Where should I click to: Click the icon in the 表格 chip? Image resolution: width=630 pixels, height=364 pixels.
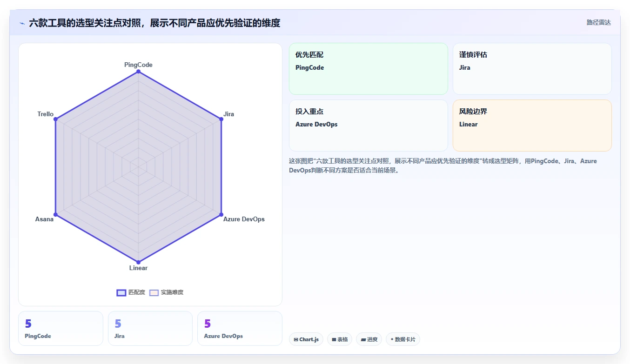tap(334, 340)
